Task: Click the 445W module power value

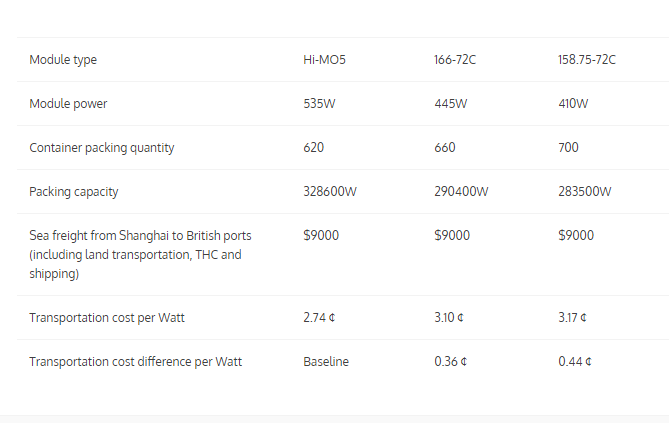Action: pyautogui.click(x=451, y=104)
